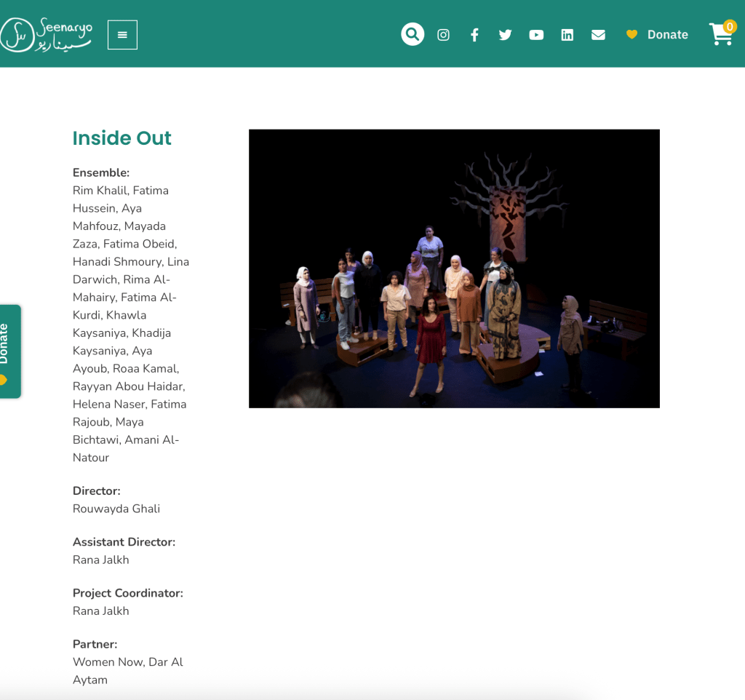745x700 pixels.
Task: Visit the Instagram page via header icon
Action: pos(443,35)
